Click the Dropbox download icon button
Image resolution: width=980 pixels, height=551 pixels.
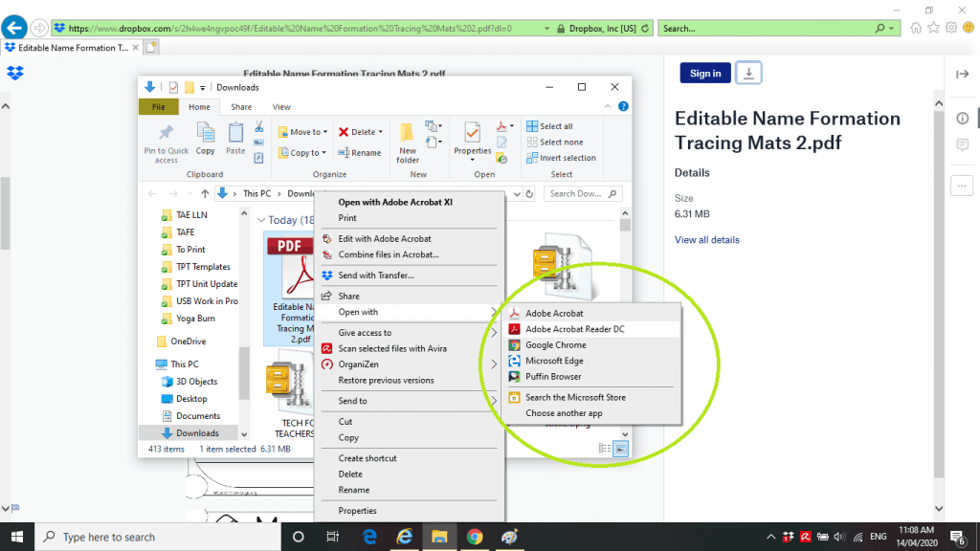click(748, 73)
